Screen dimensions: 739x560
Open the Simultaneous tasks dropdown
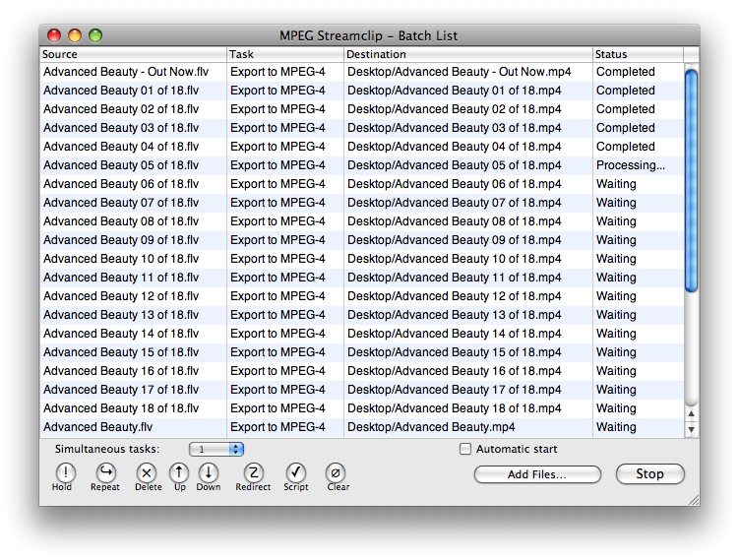(216, 449)
